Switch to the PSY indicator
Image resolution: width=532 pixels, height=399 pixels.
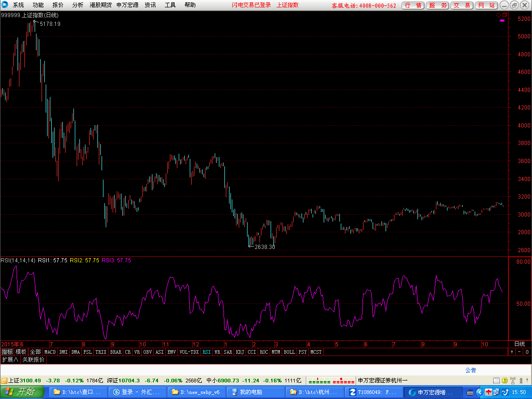(302, 352)
